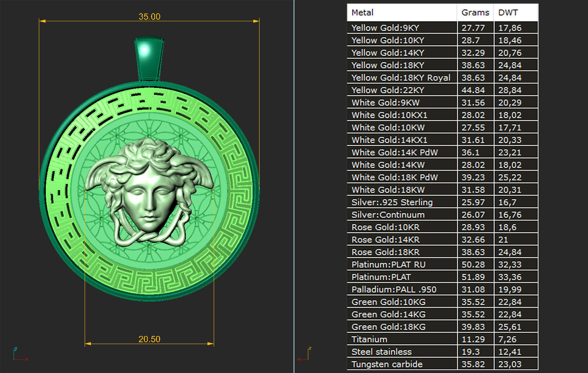Select the White Gold:14K PdW row

[x=442, y=152]
